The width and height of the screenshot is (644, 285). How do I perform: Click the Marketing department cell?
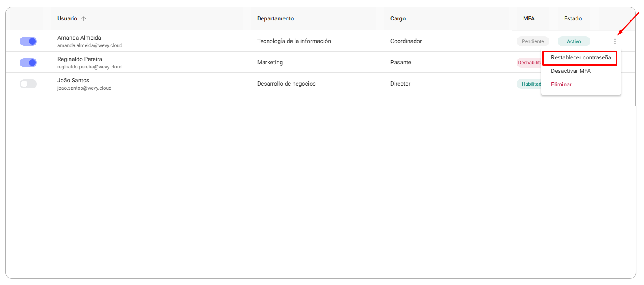(x=270, y=63)
